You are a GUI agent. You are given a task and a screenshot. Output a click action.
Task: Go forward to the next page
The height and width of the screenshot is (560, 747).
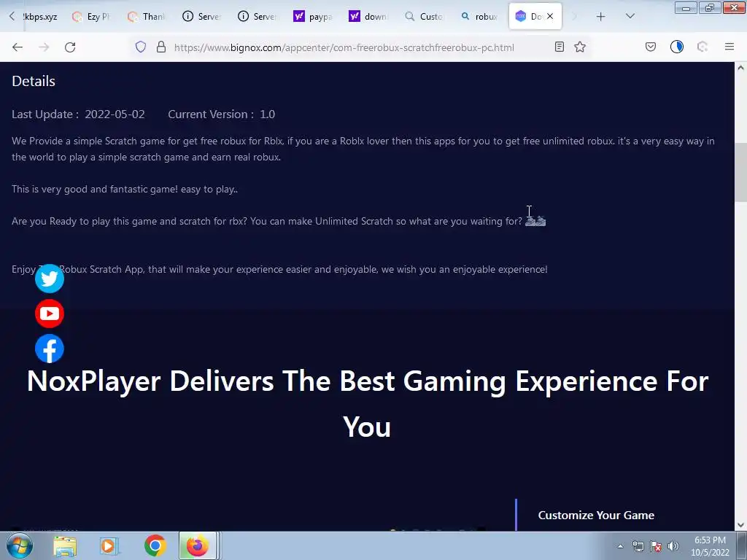(x=44, y=47)
